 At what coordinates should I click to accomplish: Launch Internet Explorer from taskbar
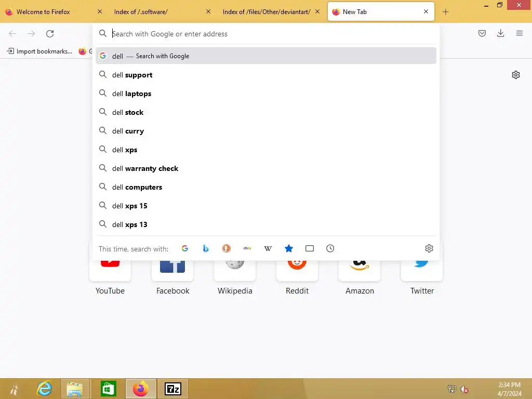44,389
